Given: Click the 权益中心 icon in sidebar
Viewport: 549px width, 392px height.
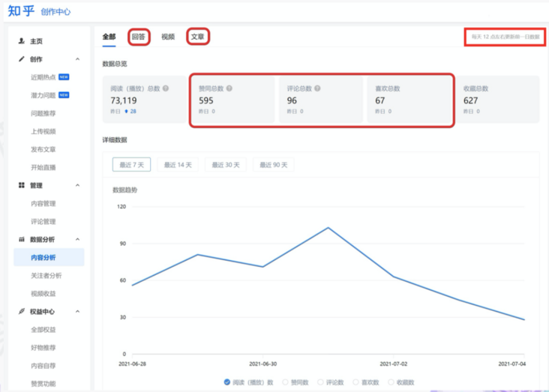Looking at the screenshot, I should (x=22, y=312).
